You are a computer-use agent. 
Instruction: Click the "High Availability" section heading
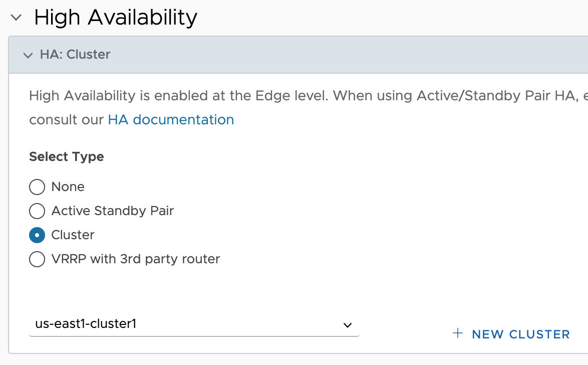click(116, 17)
